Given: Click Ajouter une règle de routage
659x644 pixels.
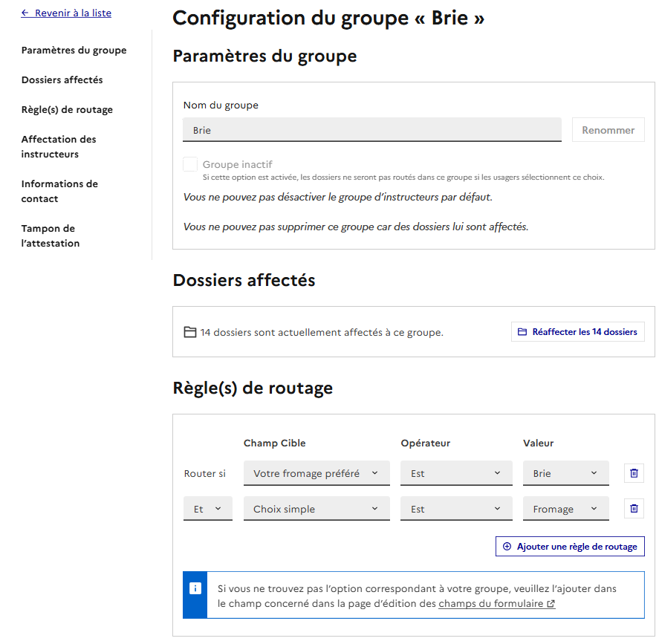Looking at the screenshot, I should [570, 547].
